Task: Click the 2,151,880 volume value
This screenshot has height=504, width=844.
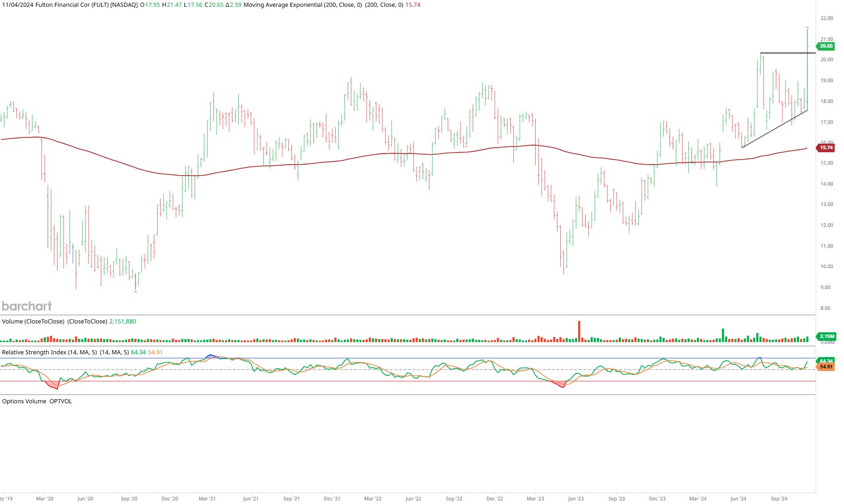Action: point(123,322)
